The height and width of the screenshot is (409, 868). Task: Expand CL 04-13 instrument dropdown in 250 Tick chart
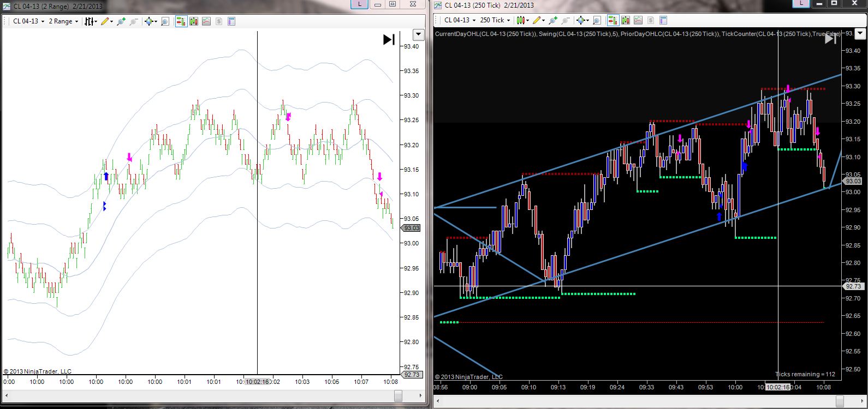[x=474, y=21]
